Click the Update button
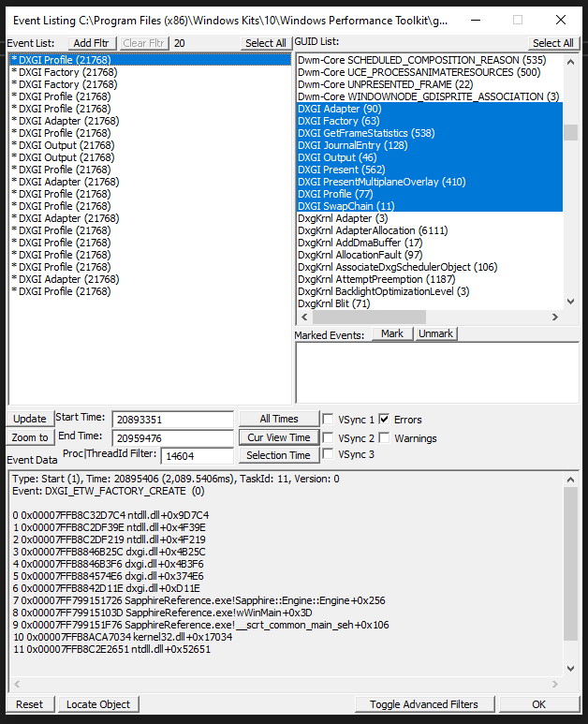This screenshot has width=588, height=724. 30,419
